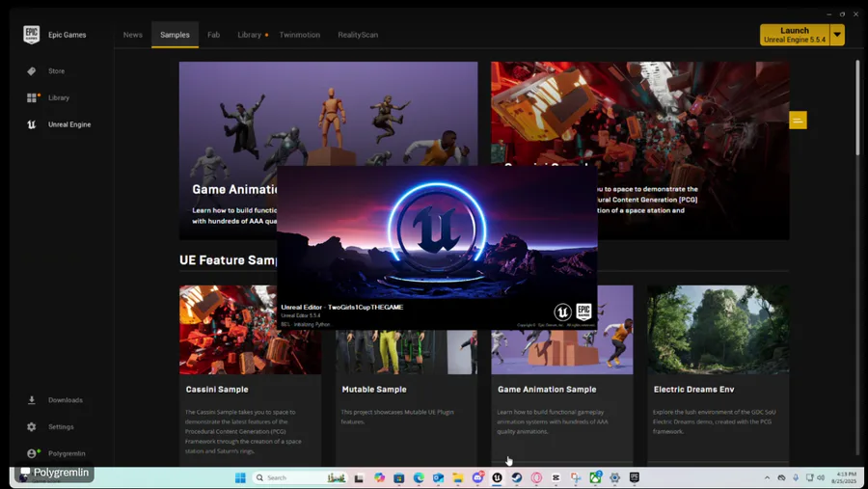The image size is (868, 489).
Task: Click the Mutable Sample title
Action: click(x=374, y=390)
